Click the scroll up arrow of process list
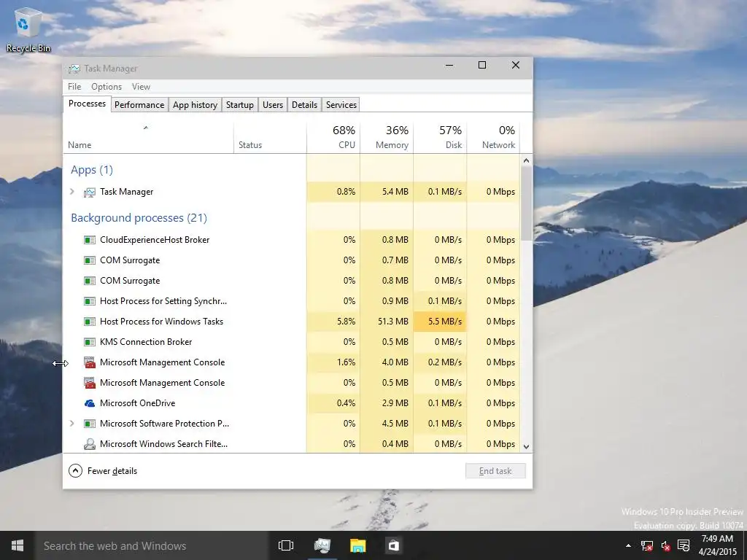Screen dimensions: 747x560 point(526,160)
